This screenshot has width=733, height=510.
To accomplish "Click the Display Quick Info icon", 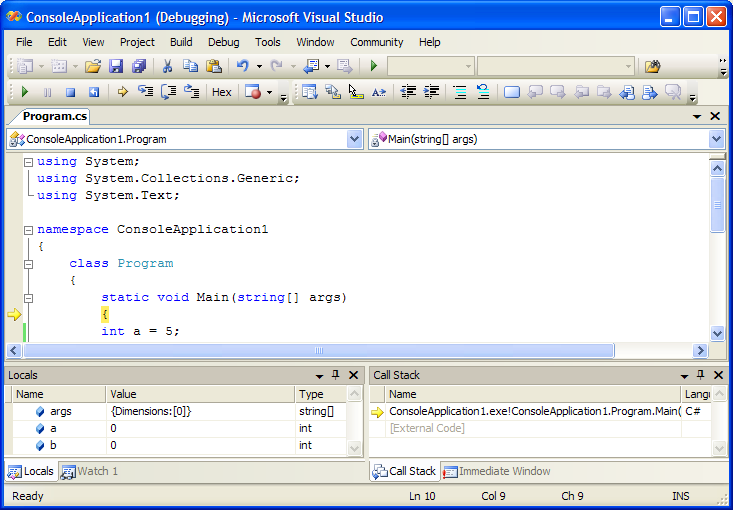I will pos(356,92).
